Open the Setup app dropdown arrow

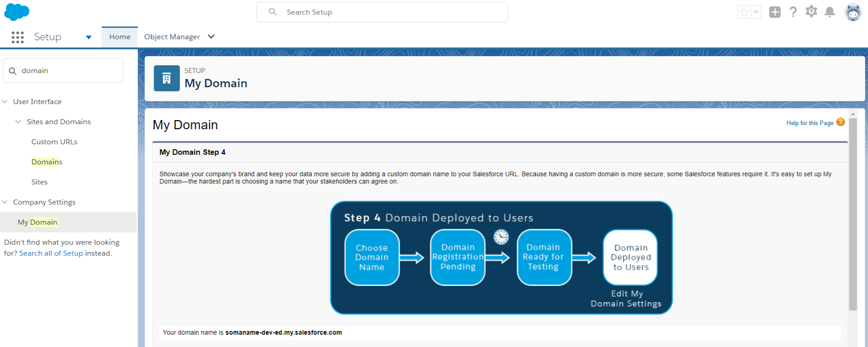point(89,37)
